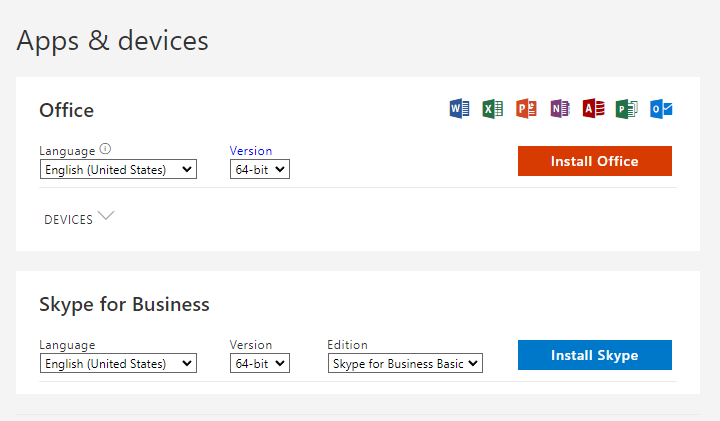Open the Office Language dropdown
This screenshot has width=720, height=421.
118,169
